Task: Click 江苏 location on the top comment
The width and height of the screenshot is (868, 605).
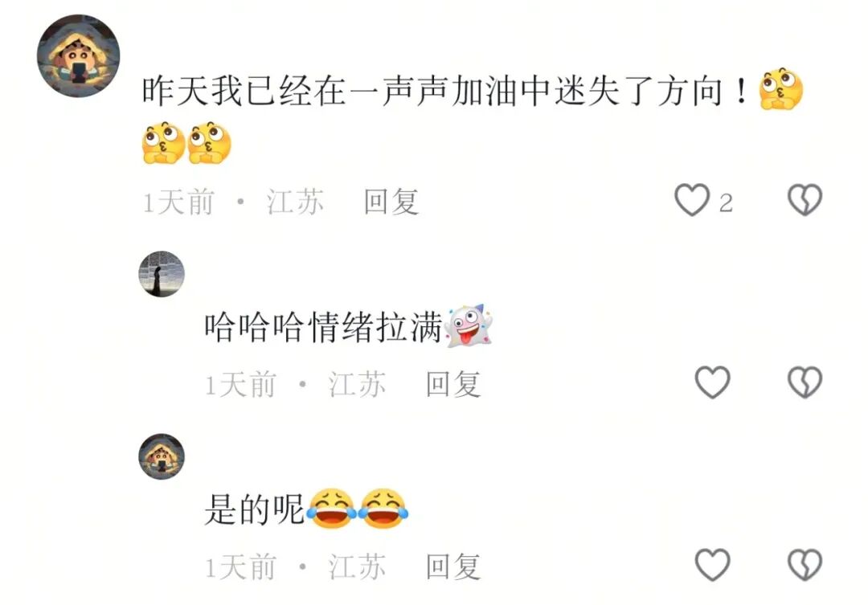Action: 296,202
